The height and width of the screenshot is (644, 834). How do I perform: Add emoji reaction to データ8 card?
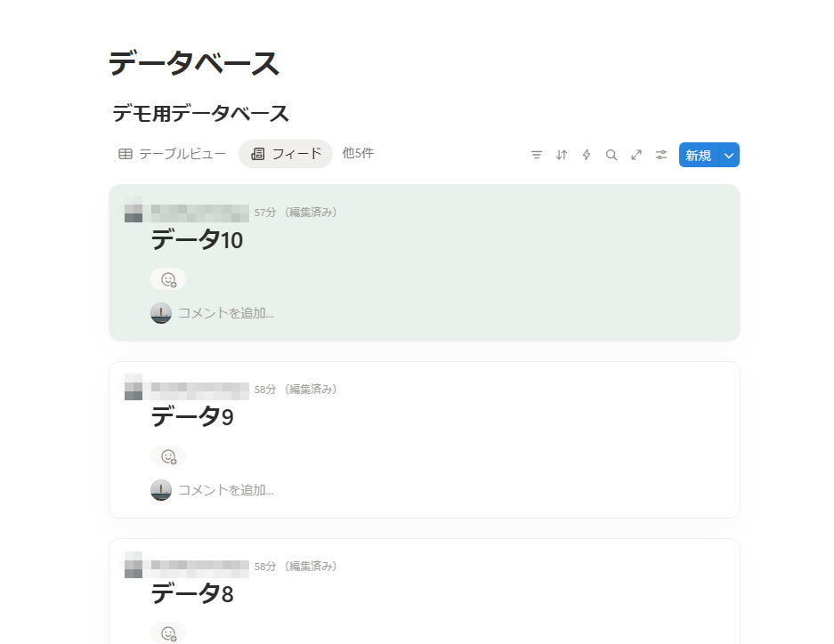[168, 632]
